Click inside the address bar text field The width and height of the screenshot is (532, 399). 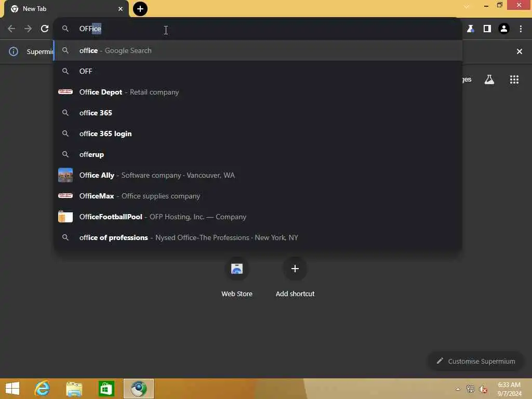click(258, 29)
